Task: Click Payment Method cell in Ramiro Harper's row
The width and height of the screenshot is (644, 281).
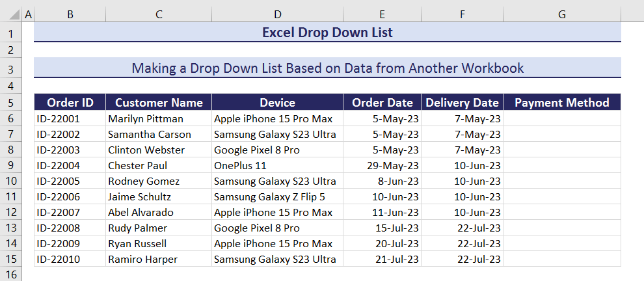Action: (561, 259)
